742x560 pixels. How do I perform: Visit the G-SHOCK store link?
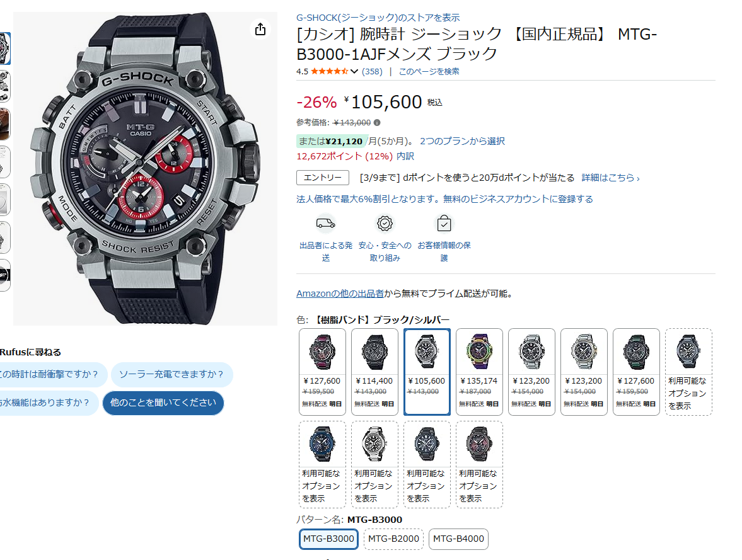(378, 18)
